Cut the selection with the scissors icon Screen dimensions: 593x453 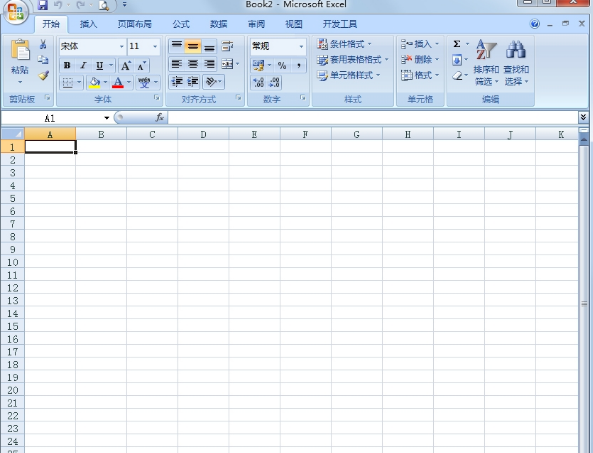click(x=43, y=45)
